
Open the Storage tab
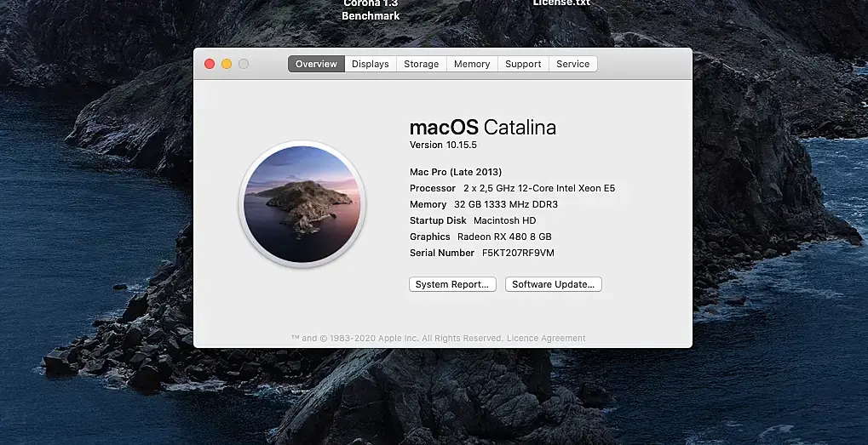click(x=422, y=64)
